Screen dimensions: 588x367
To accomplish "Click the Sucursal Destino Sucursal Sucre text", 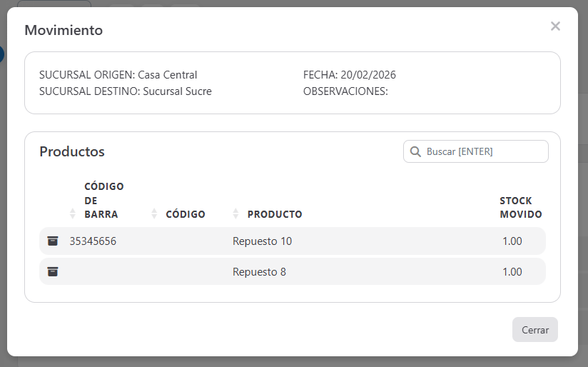I will (x=125, y=91).
